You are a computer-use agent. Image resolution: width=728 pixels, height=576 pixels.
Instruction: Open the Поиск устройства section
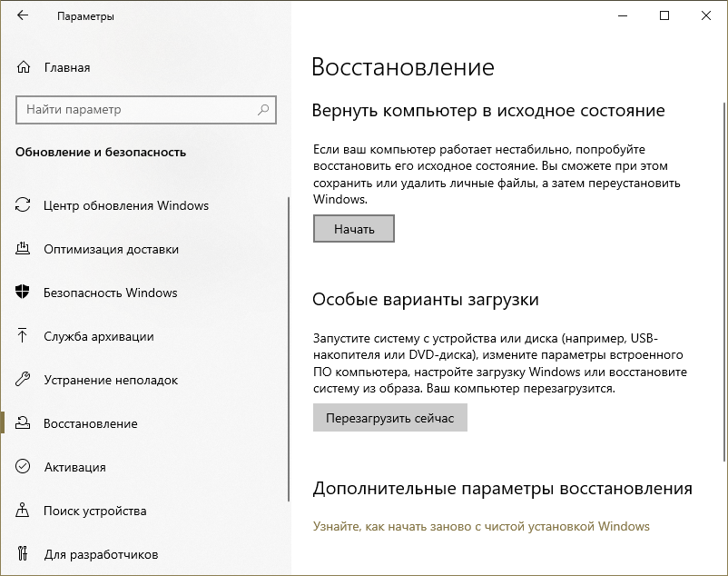click(x=96, y=511)
